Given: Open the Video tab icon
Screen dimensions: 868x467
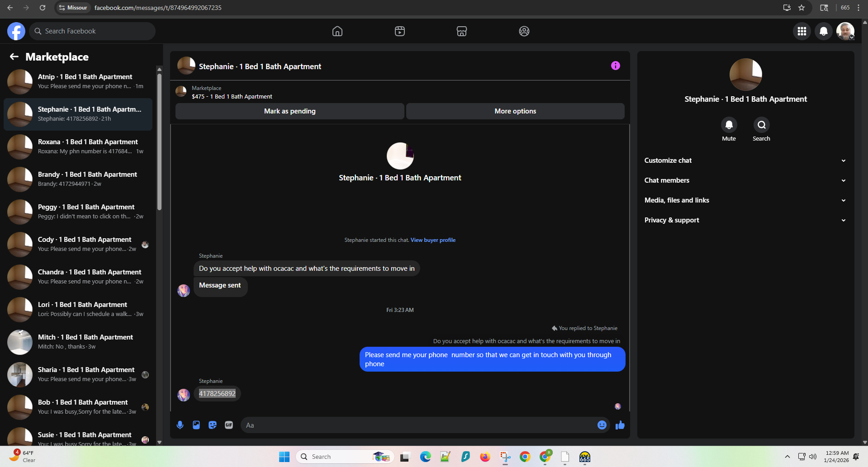Looking at the screenshot, I should pyautogui.click(x=400, y=31).
